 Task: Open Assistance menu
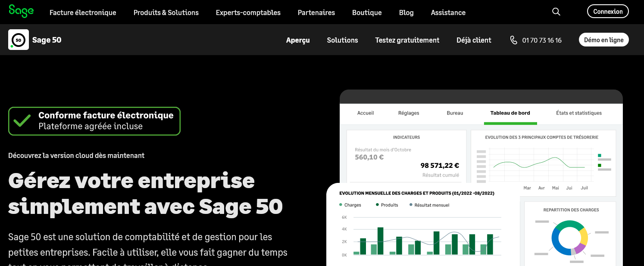click(448, 12)
